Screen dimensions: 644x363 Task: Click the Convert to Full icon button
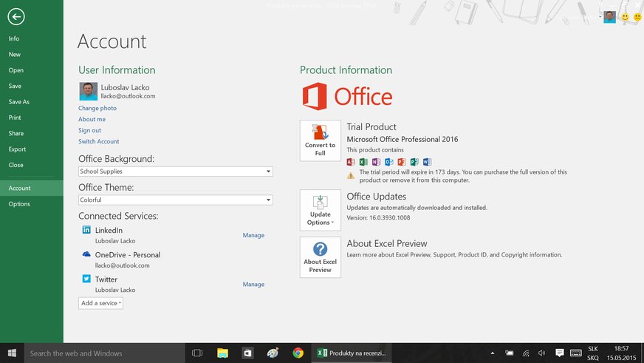click(x=321, y=140)
